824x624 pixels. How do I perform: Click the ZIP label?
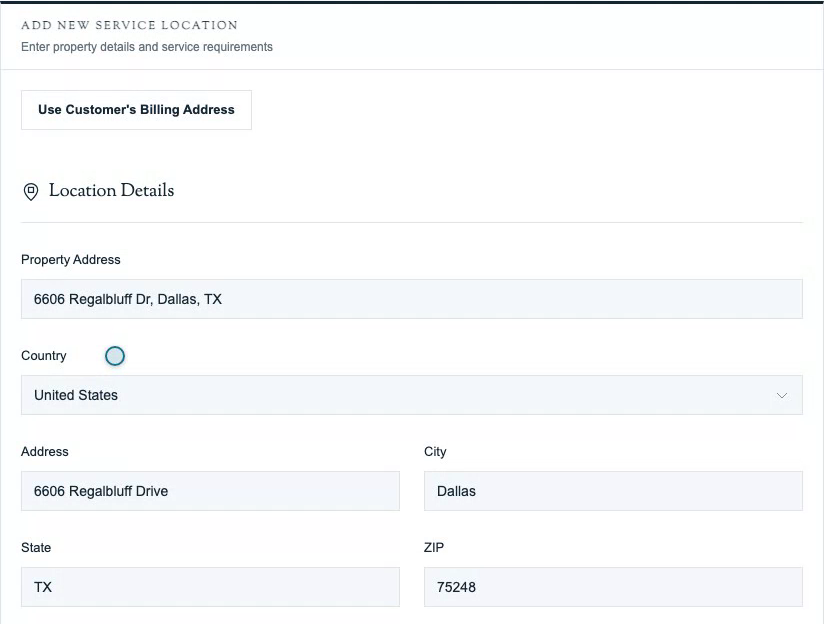point(434,547)
